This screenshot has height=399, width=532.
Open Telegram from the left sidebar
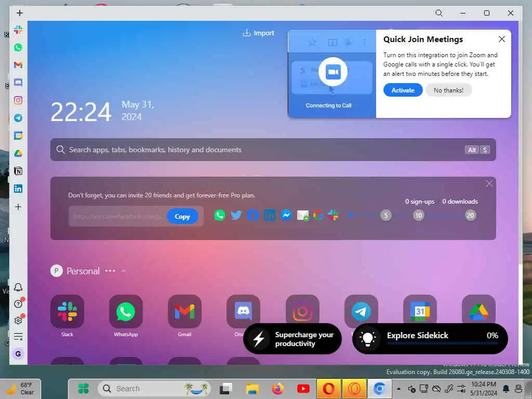click(18, 118)
